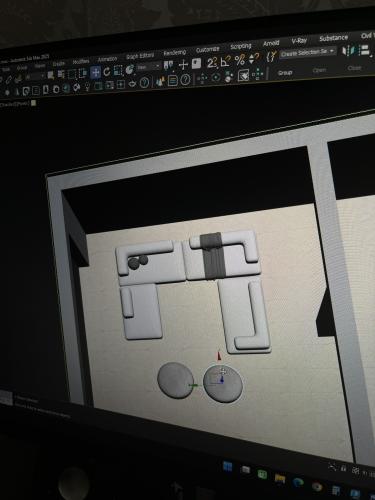
Task: Open the Rendering menu
Action: pos(174,52)
